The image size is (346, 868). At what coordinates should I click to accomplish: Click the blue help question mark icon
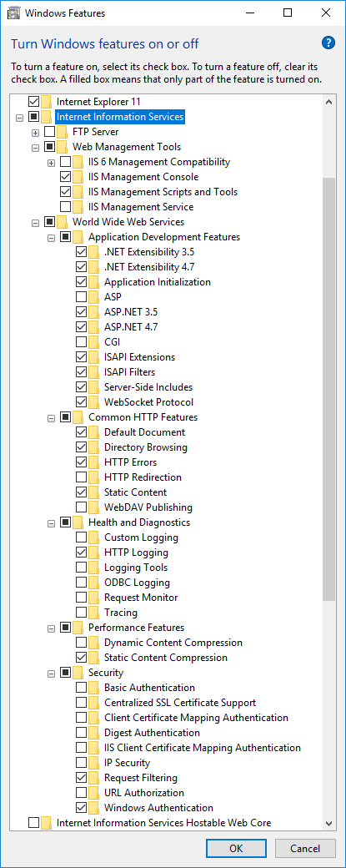coord(328,43)
